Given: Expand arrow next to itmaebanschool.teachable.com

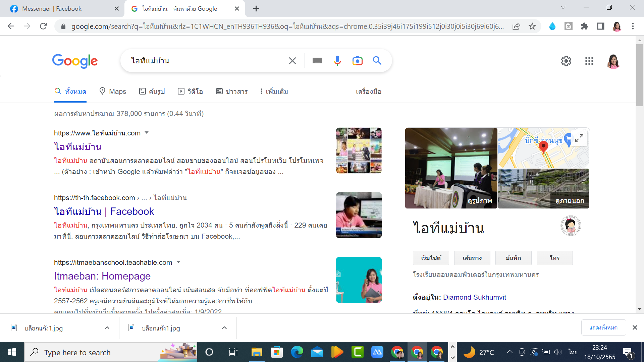Looking at the screenshot, I should 178,262.
